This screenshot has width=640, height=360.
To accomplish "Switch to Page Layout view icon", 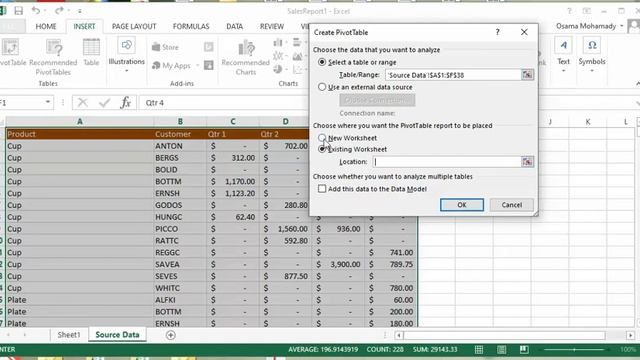I will [502, 349].
